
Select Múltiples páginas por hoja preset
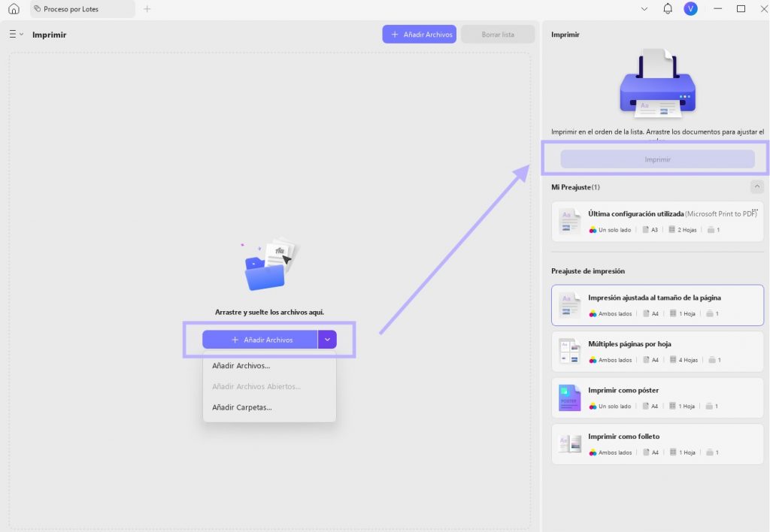pos(657,352)
